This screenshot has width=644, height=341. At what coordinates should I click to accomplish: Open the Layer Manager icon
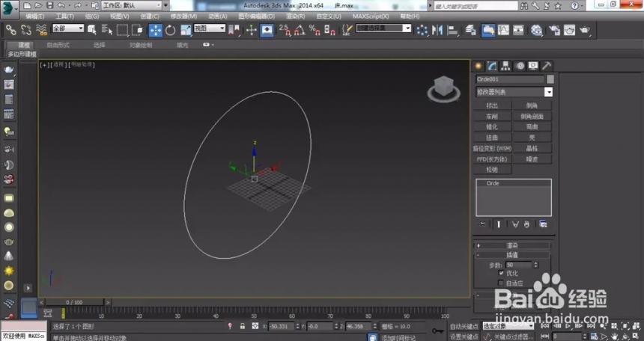[x=471, y=30]
